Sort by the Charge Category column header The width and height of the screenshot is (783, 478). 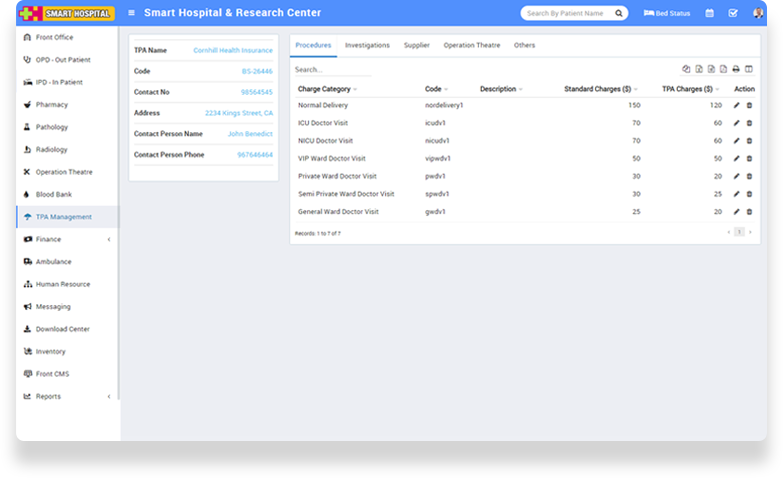point(327,89)
